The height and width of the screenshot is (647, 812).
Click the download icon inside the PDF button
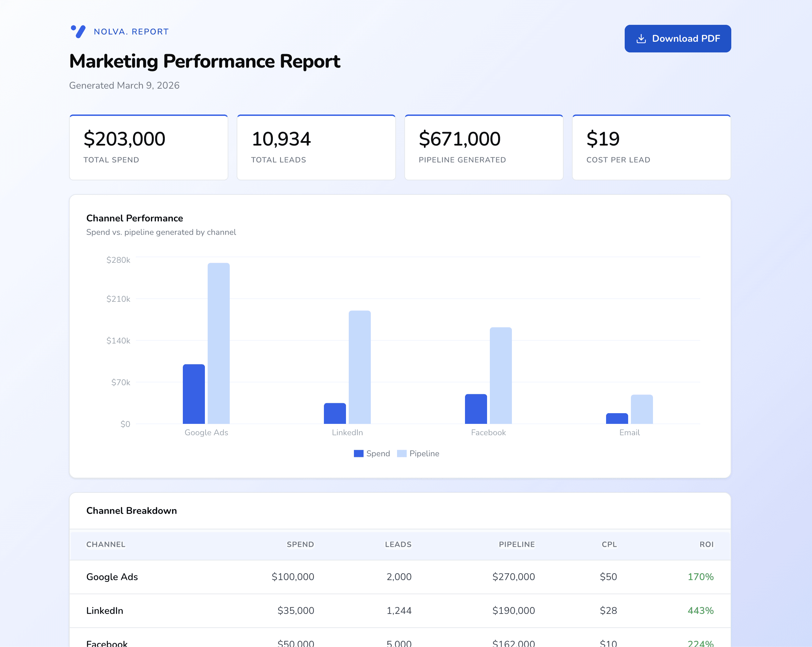641,38
